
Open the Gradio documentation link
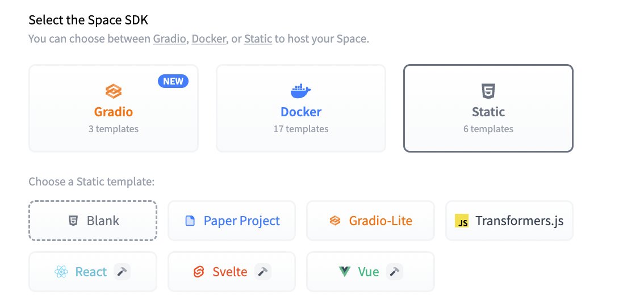(169, 39)
